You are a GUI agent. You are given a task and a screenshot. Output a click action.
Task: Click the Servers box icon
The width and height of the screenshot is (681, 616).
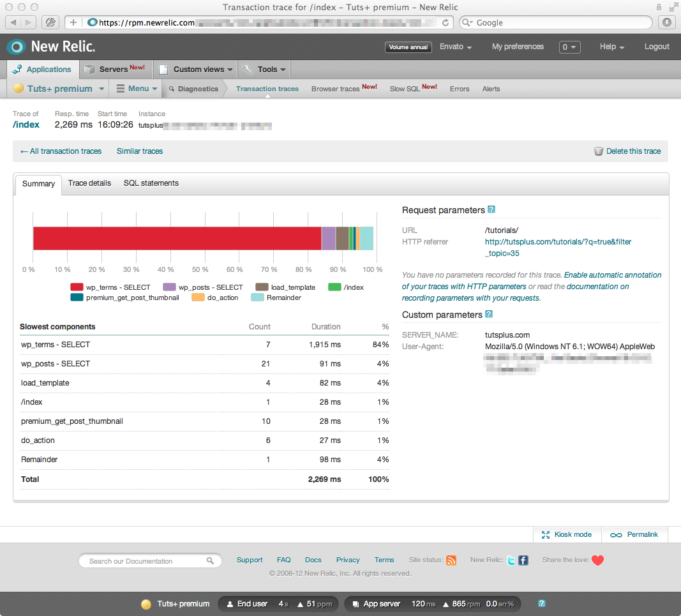[x=89, y=70]
